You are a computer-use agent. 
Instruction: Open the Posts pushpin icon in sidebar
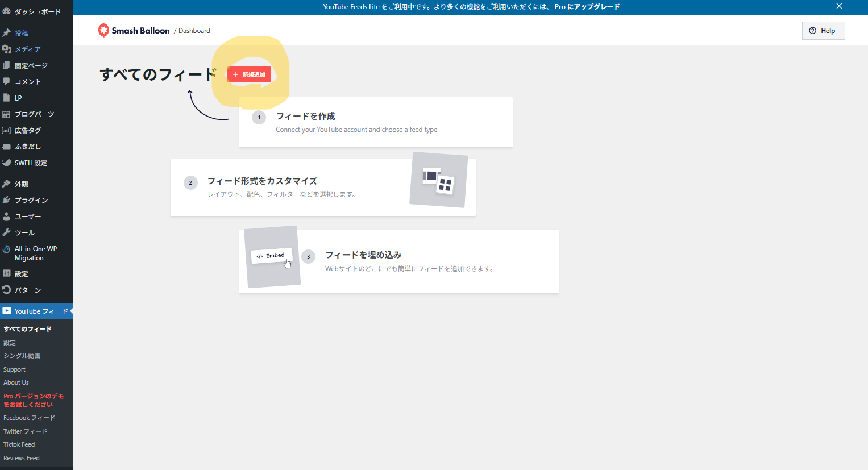tap(7, 33)
